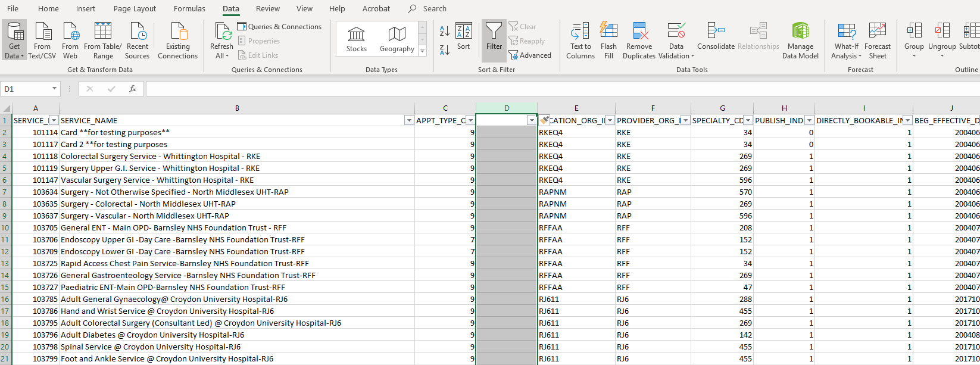Image resolution: width=980 pixels, height=365 pixels.
Task: Open Advanced filter options
Action: pos(530,55)
